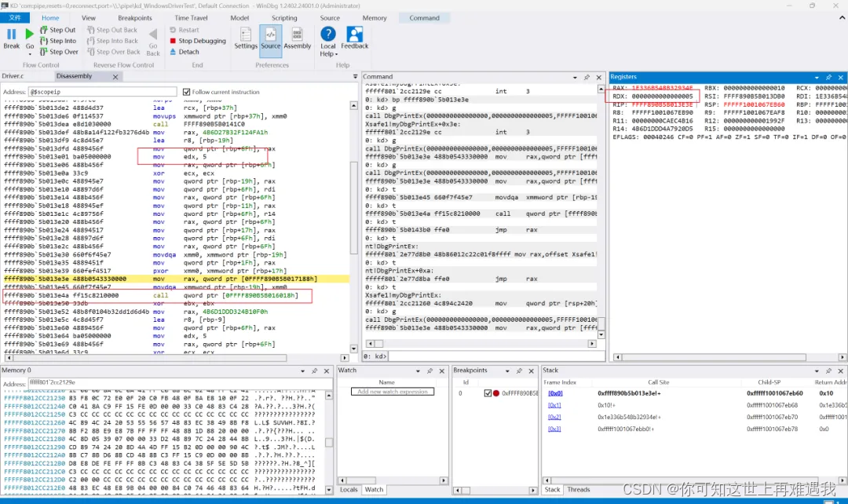The width and height of the screenshot is (848, 504).
Task: Click Step Over in Flow Control
Action: 59,52
